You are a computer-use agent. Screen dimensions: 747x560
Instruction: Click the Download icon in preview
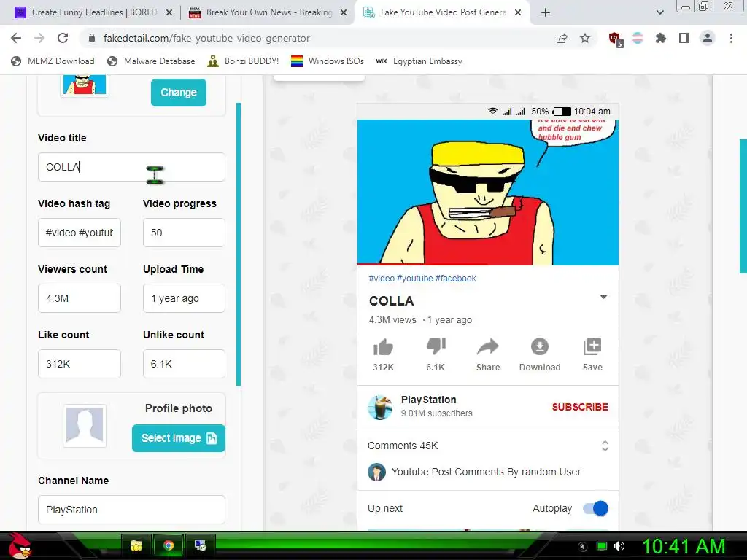tap(540, 346)
